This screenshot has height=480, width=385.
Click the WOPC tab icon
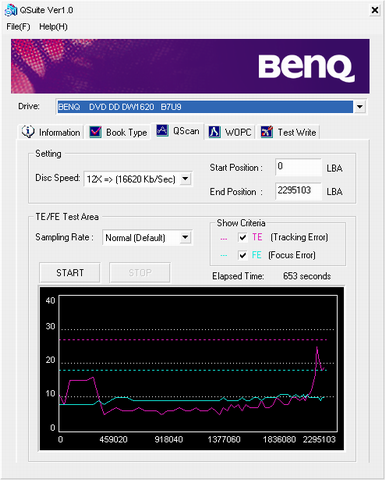pyautogui.click(x=215, y=132)
